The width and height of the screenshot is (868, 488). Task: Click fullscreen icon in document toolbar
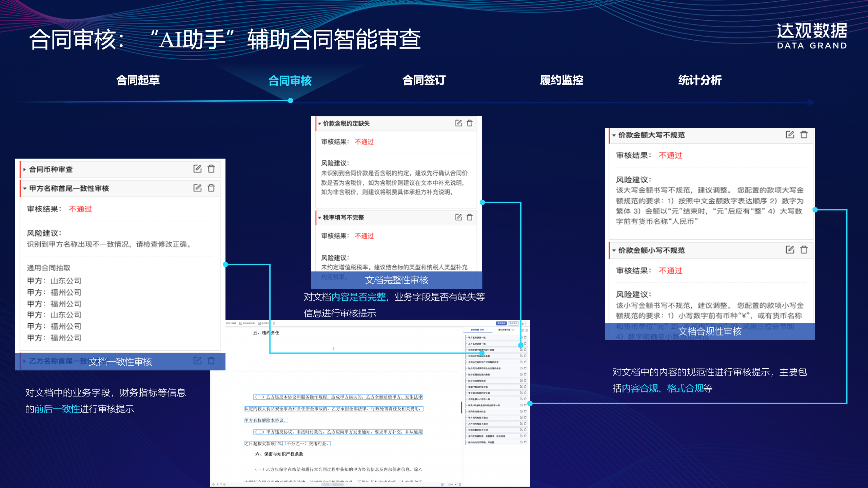click(274, 323)
